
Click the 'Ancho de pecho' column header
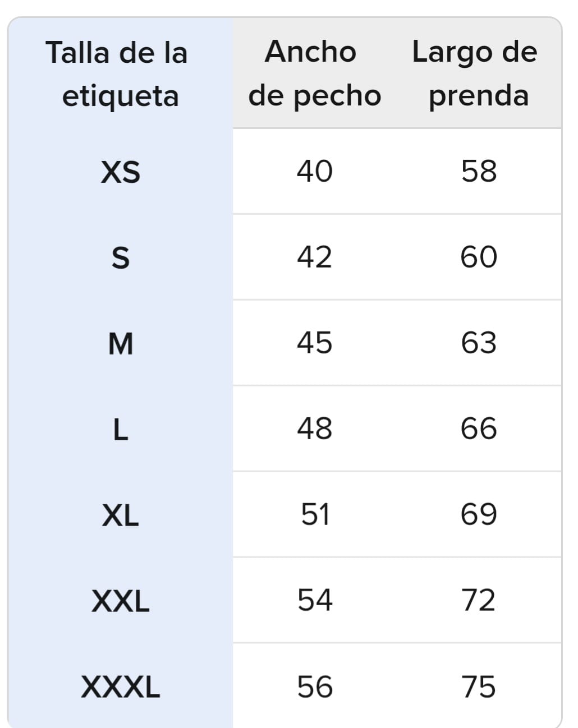pyautogui.click(x=314, y=73)
